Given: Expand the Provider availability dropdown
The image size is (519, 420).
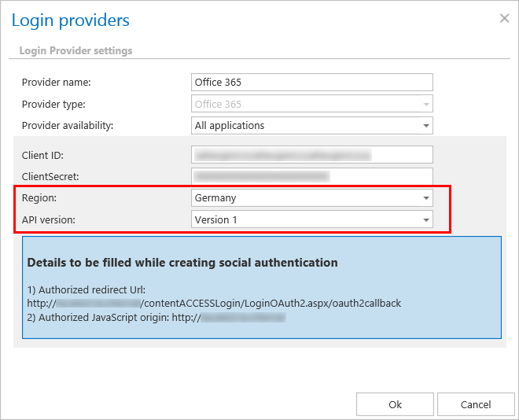Looking at the screenshot, I should [312, 125].
